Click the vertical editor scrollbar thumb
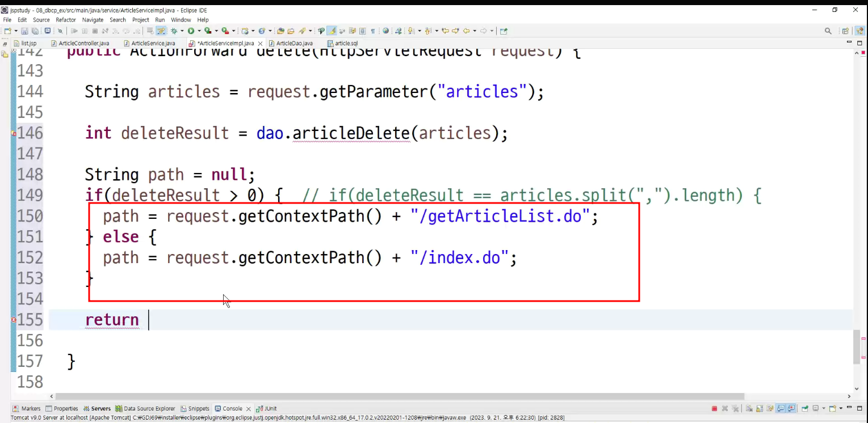 (857, 346)
